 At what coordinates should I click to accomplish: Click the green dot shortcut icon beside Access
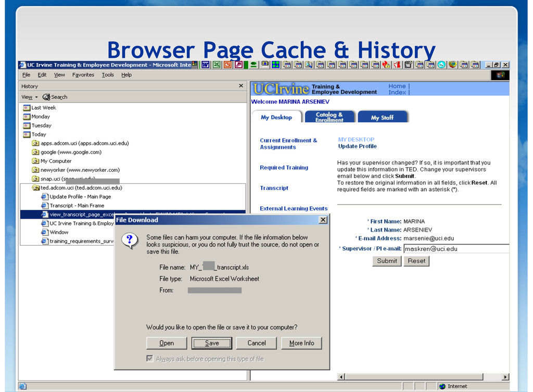click(253, 65)
